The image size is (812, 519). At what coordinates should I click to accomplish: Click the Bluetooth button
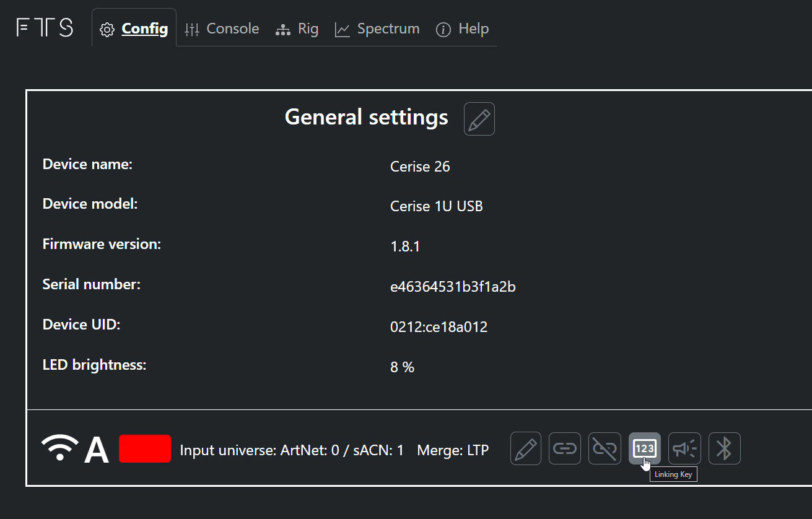click(x=725, y=448)
